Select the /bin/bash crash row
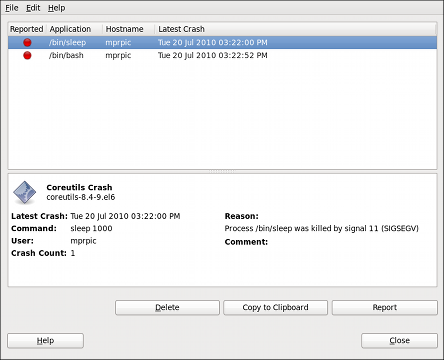Screen dimensions: 444x360 click(222, 55)
